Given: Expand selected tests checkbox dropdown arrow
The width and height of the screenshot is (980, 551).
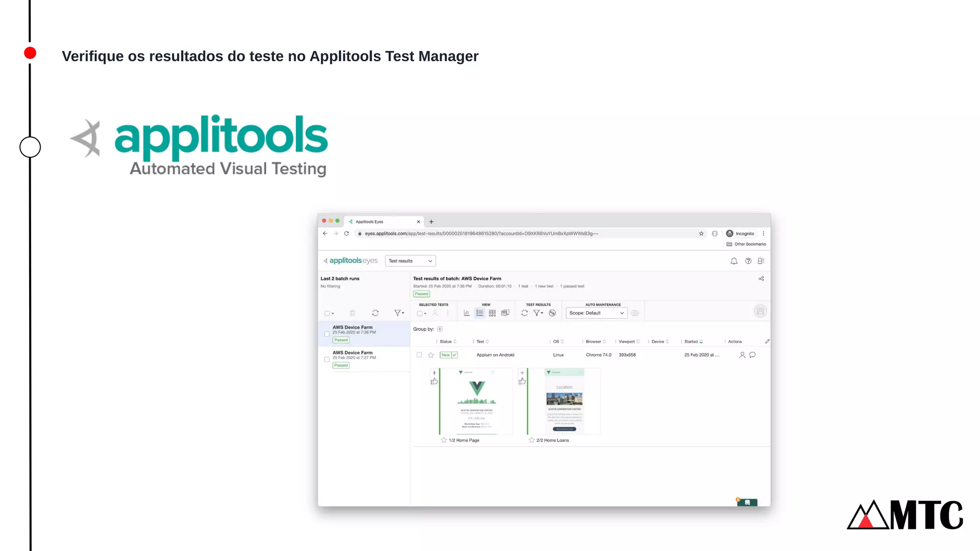Looking at the screenshot, I should 425,314.
